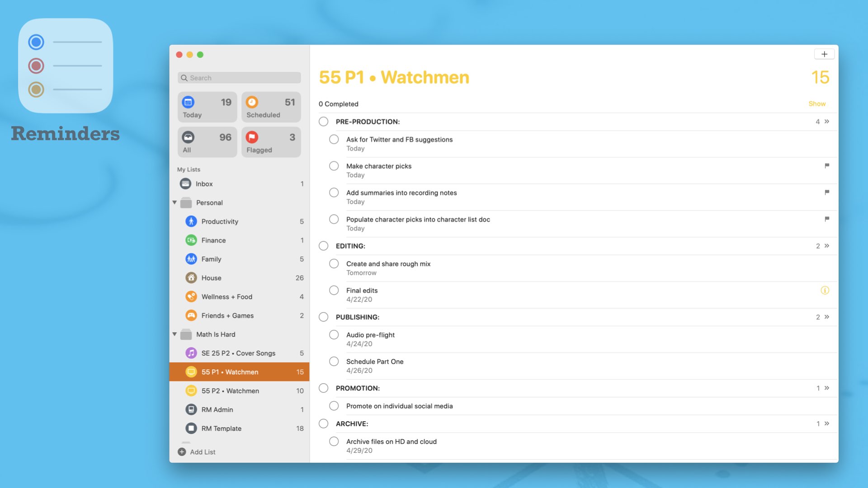The width and height of the screenshot is (868, 488).
Task: Open the Today smart list icon
Action: pyautogui.click(x=189, y=102)
